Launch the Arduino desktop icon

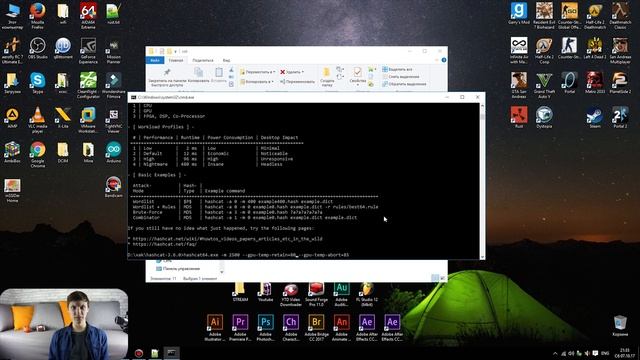pyautogui.click(x=113, y=153)
